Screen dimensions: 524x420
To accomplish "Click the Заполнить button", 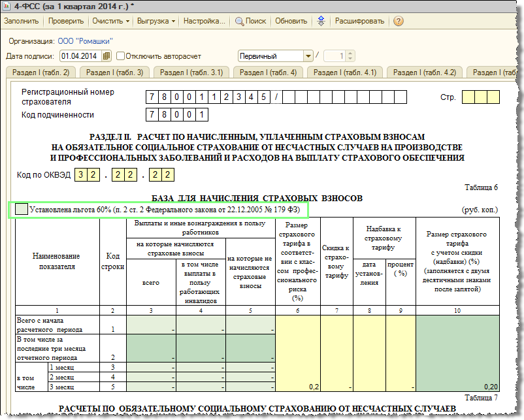I will click(21, 21).
